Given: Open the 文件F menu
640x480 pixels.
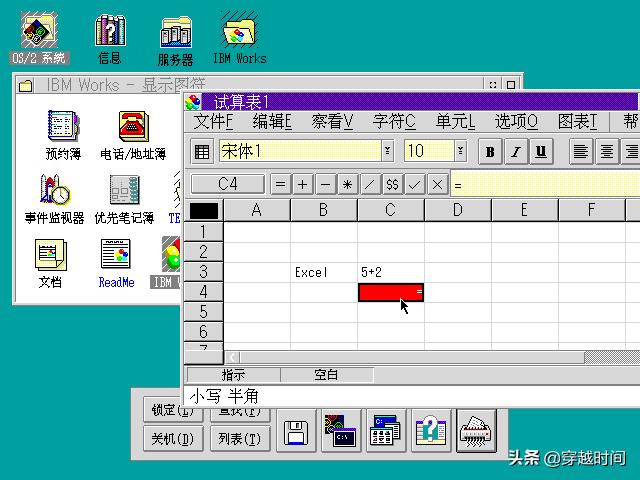Looking at the screenshot, I should 213,122.
